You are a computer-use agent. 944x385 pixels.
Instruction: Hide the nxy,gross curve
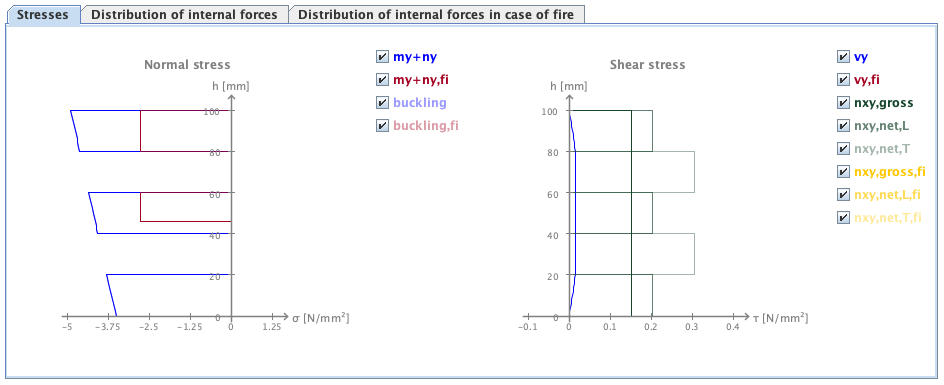click(843, 102)
